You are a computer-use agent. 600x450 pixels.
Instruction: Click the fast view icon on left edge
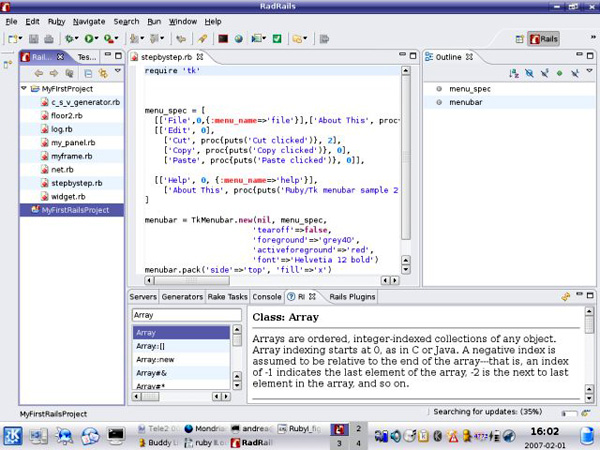(8, 64)
